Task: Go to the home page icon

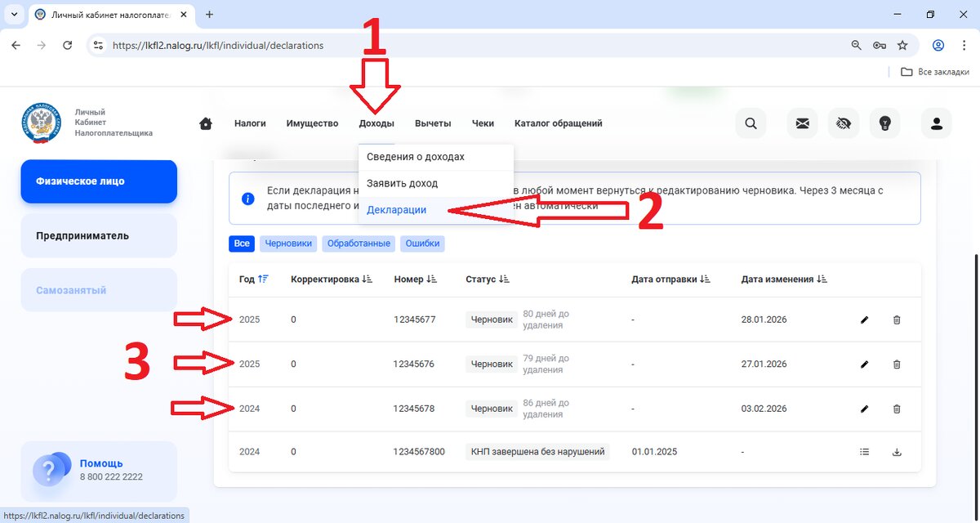Action: tap(206, 123)
